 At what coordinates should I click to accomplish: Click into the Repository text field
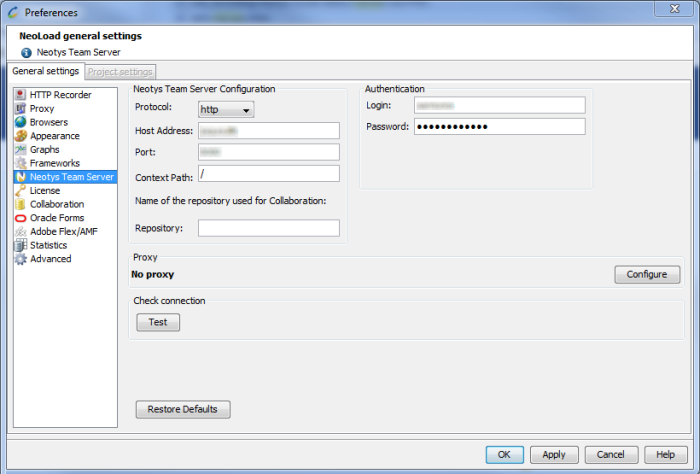click(x=268, y=228)
